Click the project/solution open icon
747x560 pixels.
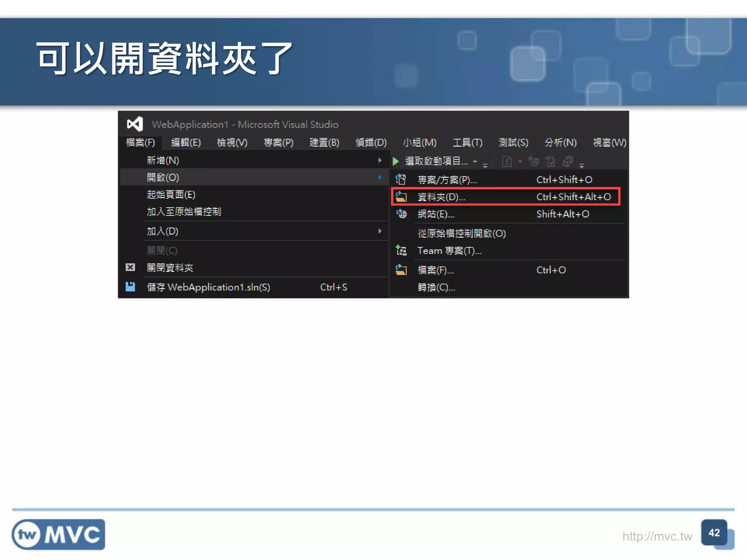pyautogui.click(x=401, y=179)
